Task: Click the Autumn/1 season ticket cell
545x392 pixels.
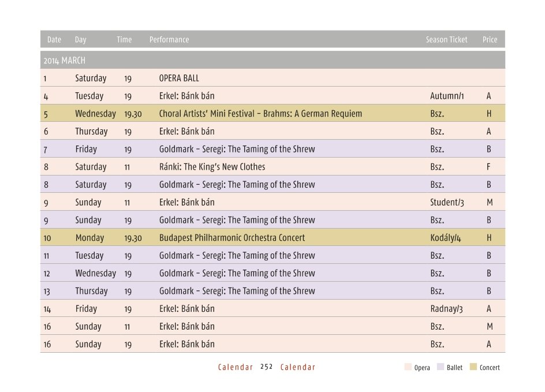Action: (x=447, y=96)
